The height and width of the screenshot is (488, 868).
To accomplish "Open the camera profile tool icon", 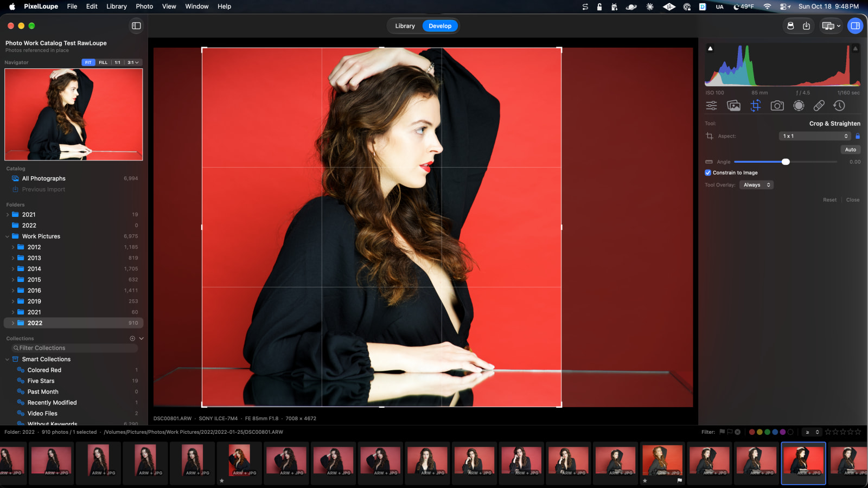I will (777, 106).
